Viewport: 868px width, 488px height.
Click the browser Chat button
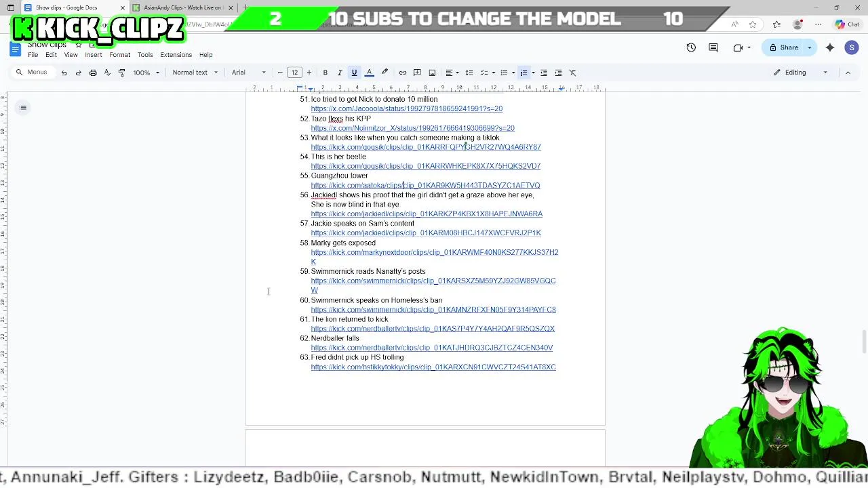click(847, 24)
